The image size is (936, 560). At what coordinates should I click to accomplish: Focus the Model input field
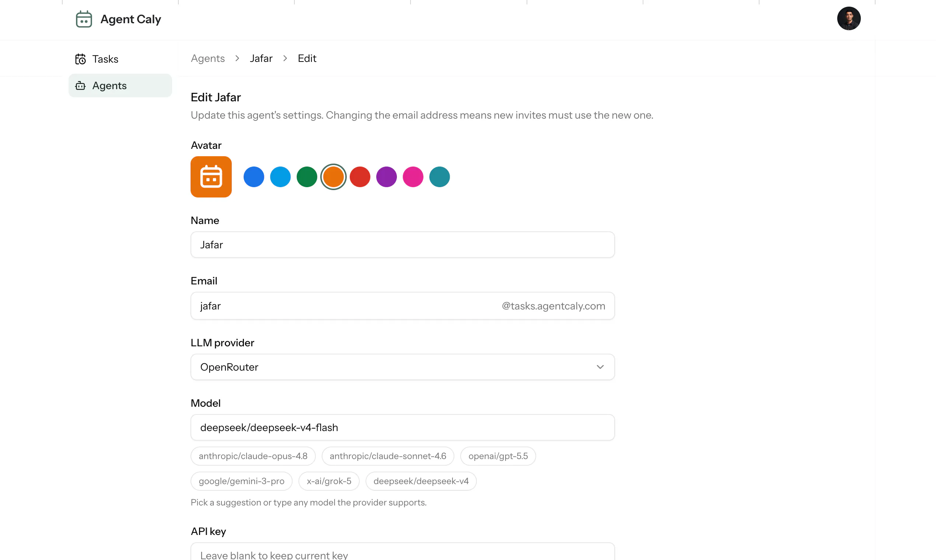click(402, 427)
